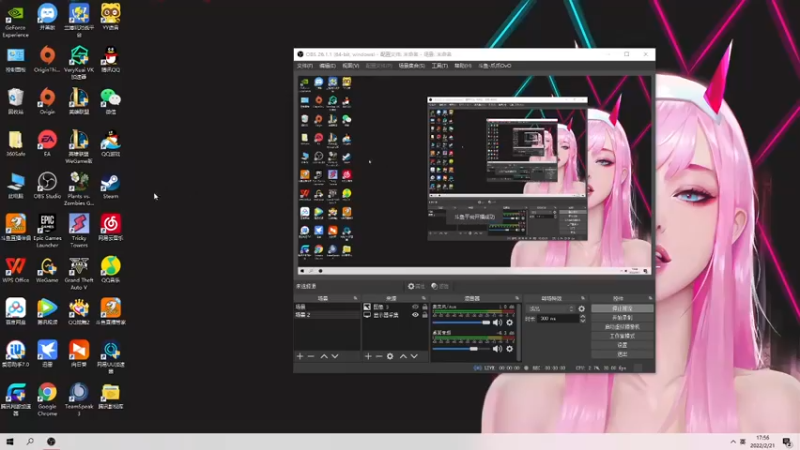Pop out the sources dock panel
This screenshot has height=450, width=800.
(x=424, y=298)
